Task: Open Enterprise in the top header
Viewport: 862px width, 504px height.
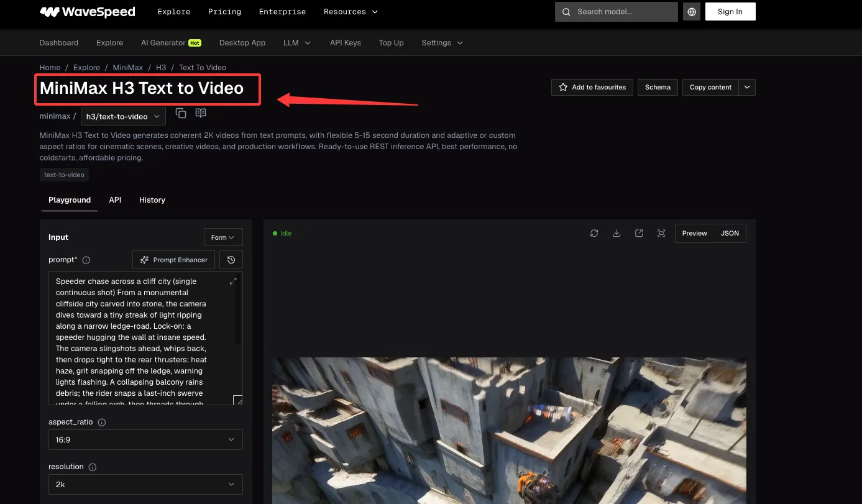Action: [x=282, y=12]
